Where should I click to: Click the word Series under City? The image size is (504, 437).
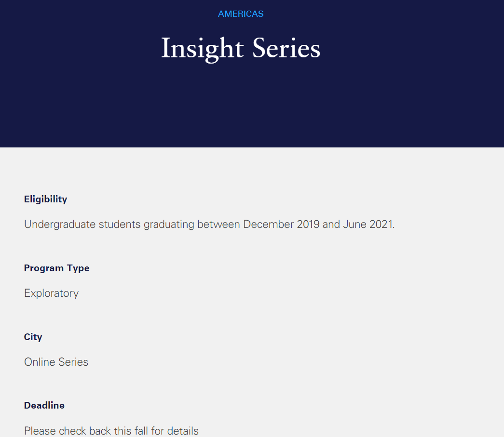(73, 362)
